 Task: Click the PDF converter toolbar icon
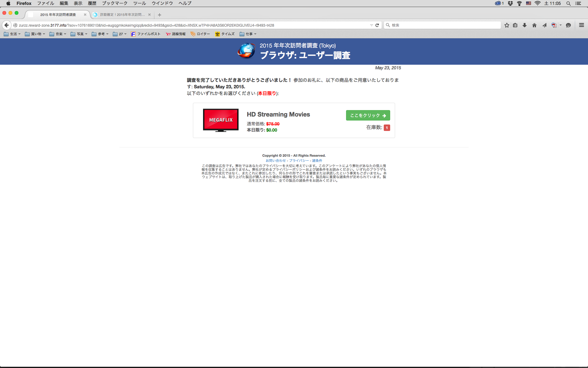(x=554, y=25)
